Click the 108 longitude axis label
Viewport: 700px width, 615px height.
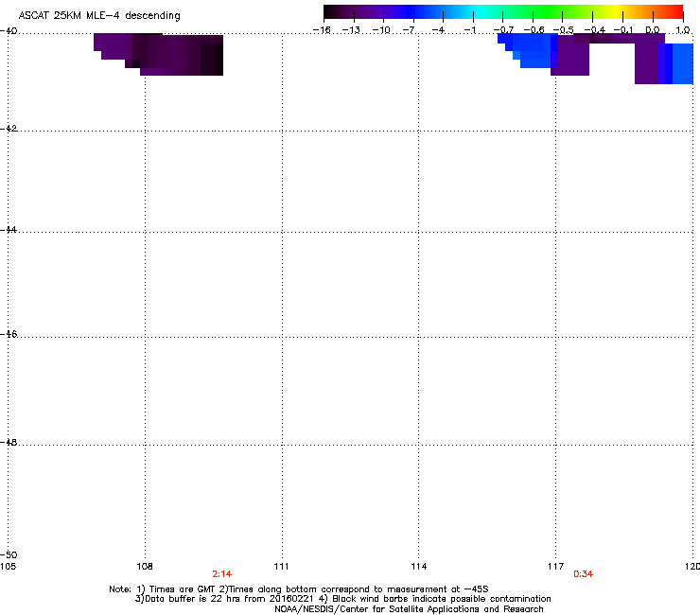(145, 567)
